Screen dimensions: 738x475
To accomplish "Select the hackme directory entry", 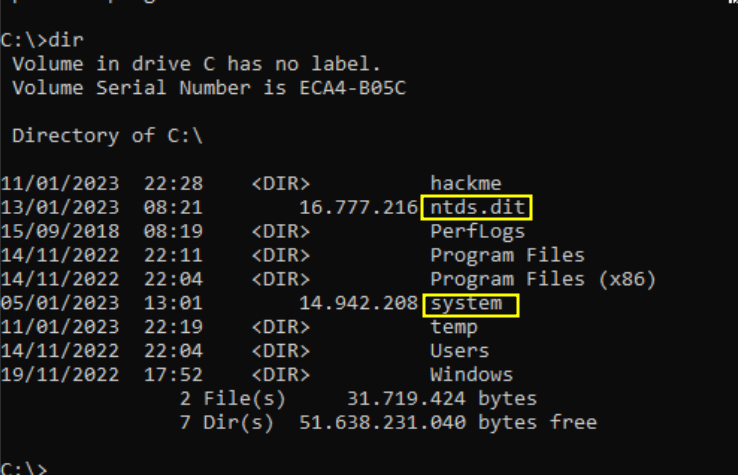I will click(465, 184).
